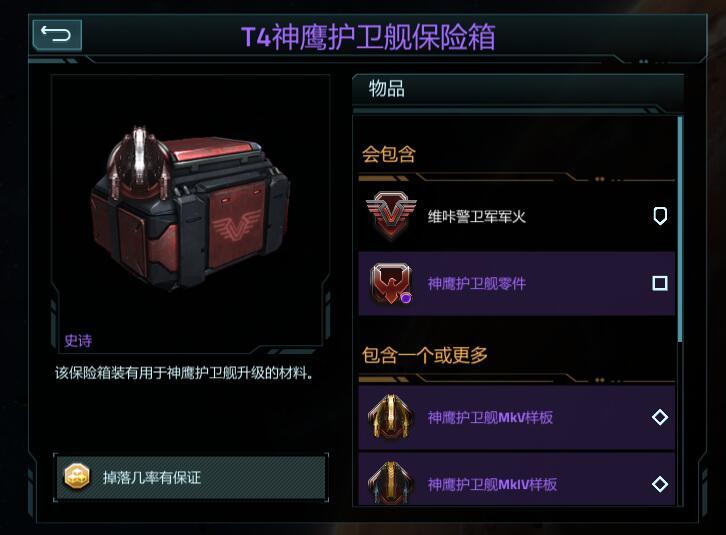
Task: Click the back arrow button
Action: (57, 35)
